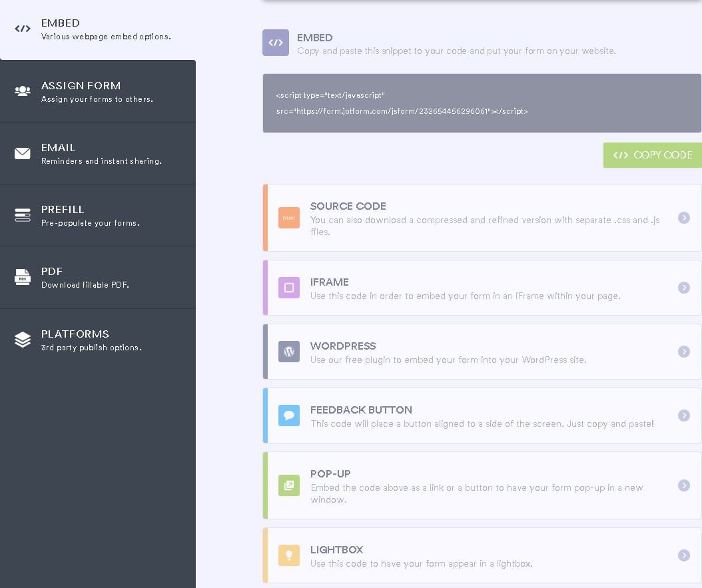Click the Platforms layers icon
Screen dimensions: 702x588
tap(23, 340)
